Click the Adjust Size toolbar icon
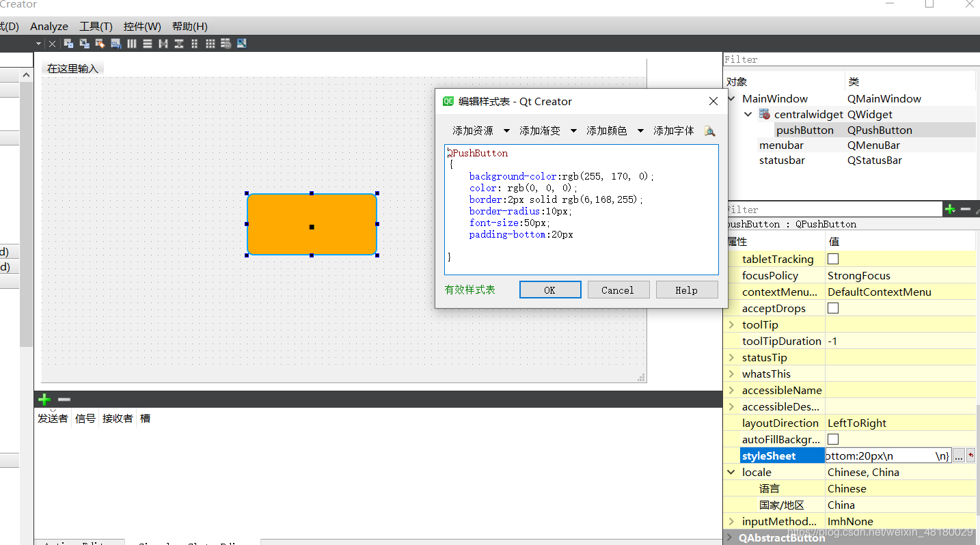 242,44
